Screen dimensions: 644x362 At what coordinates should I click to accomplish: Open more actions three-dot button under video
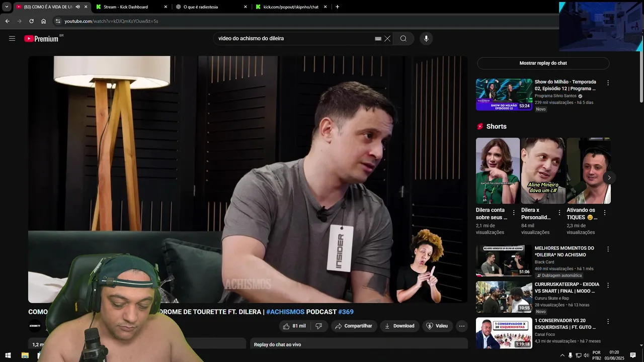[461, 326]
